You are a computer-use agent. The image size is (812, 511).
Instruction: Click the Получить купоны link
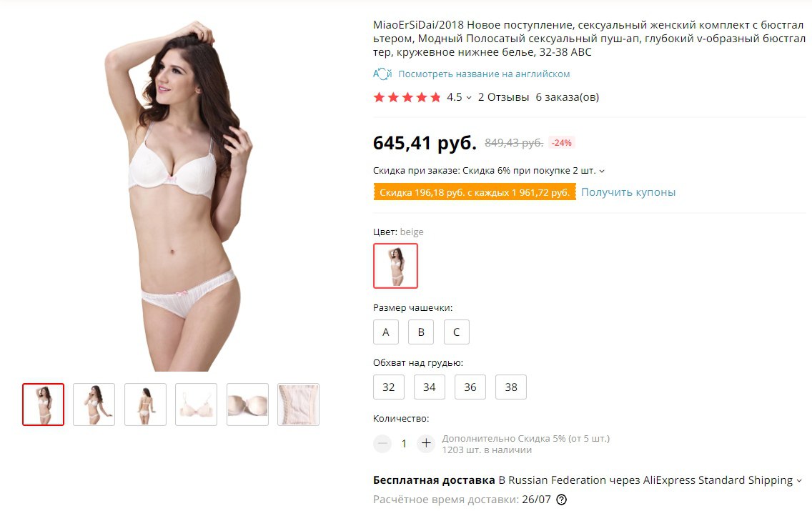(x=628, y=192)
